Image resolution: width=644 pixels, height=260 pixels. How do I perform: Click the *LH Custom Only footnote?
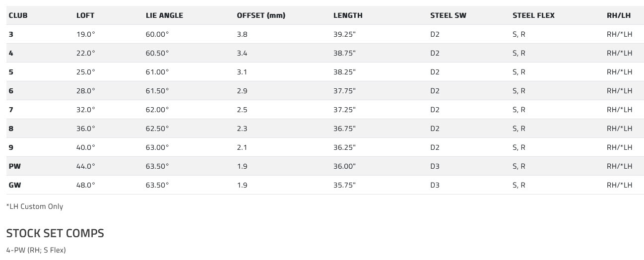[x=35, y=206]
